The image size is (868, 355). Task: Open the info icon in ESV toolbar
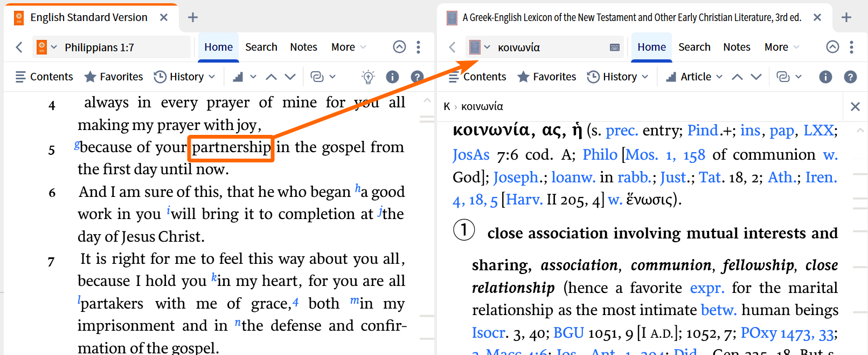[x=392, y=77]
